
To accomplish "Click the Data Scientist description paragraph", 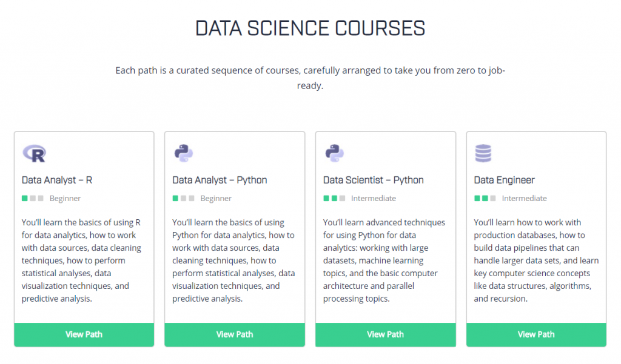I will coord(384,260).
